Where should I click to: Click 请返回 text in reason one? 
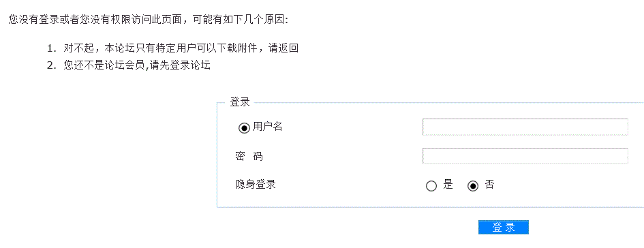[283, 48]
